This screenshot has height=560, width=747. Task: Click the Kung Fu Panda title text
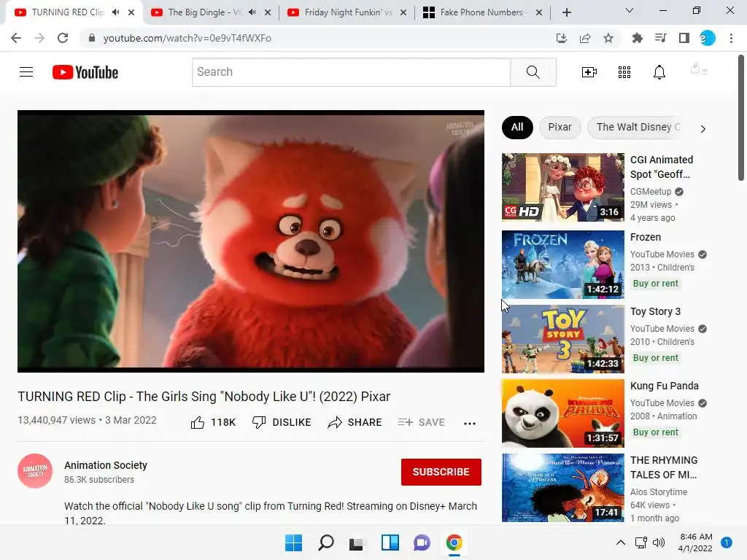click(x=665, y=386)
